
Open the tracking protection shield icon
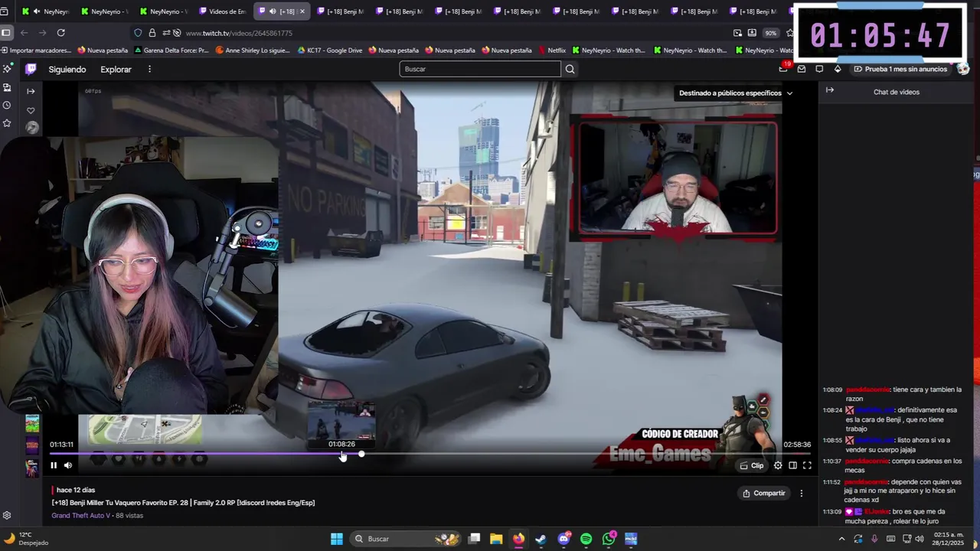pyautogui.click(x=138, y=33)
